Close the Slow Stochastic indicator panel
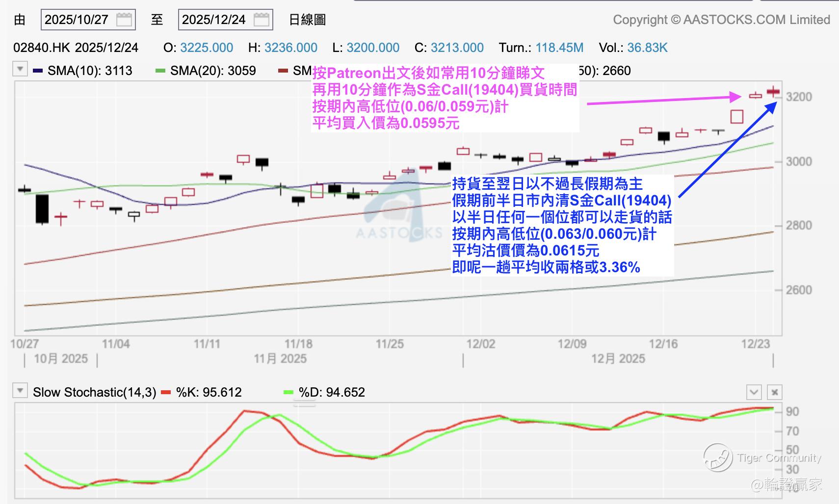 point(775,392)
